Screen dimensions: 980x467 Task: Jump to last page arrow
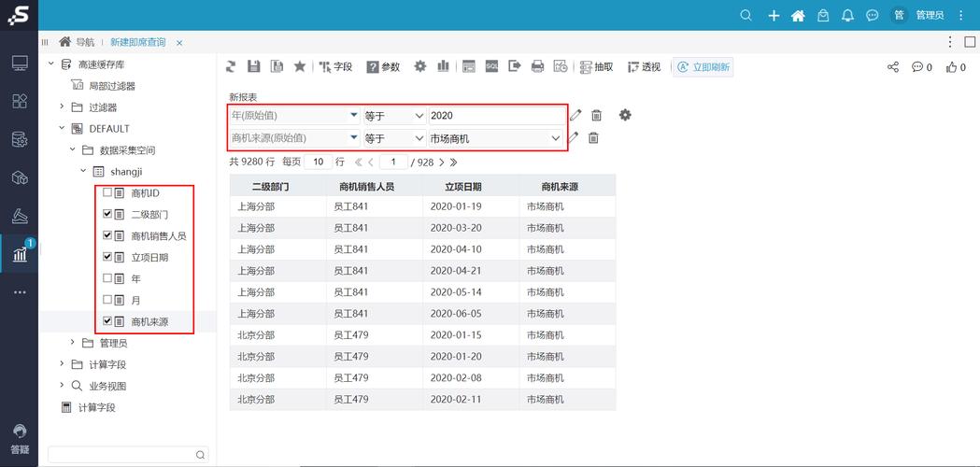click(x=453, y=162)
